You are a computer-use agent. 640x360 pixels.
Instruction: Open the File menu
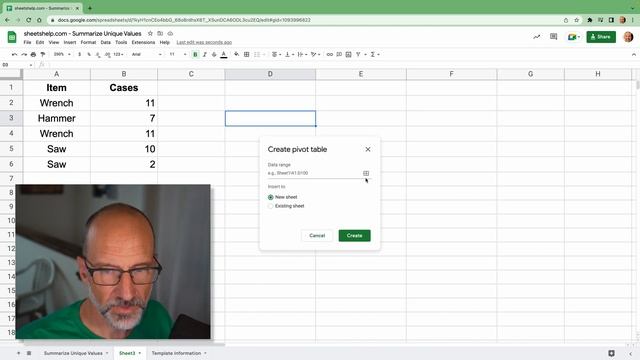point(27,42)
